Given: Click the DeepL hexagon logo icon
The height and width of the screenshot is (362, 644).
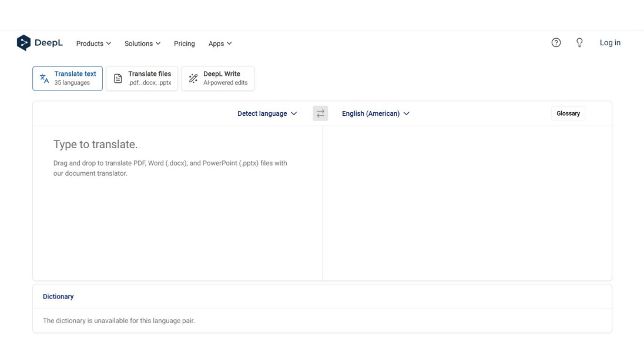Looking at the screenshot, I should point(24,43).
